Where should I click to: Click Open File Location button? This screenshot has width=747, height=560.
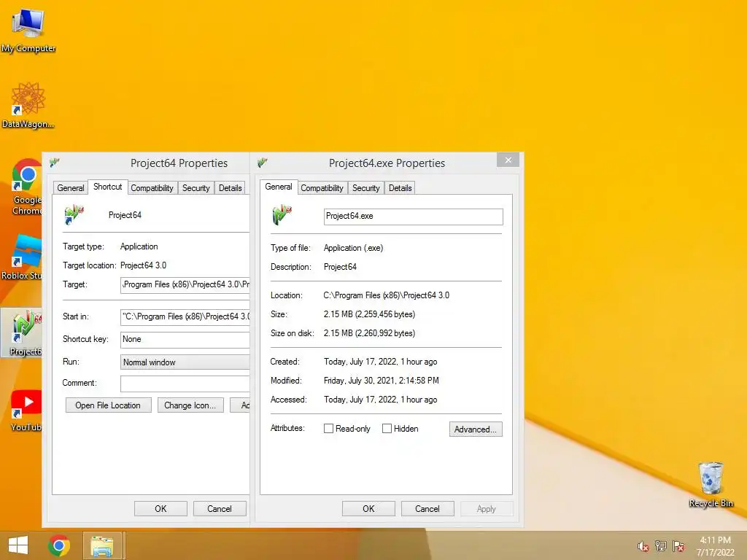(108, 405)
